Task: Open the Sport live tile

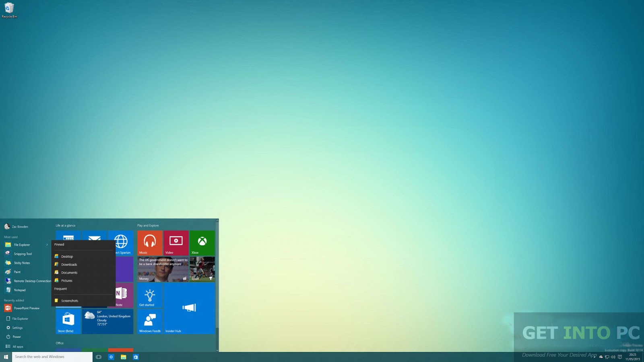Action: [202, 269]
